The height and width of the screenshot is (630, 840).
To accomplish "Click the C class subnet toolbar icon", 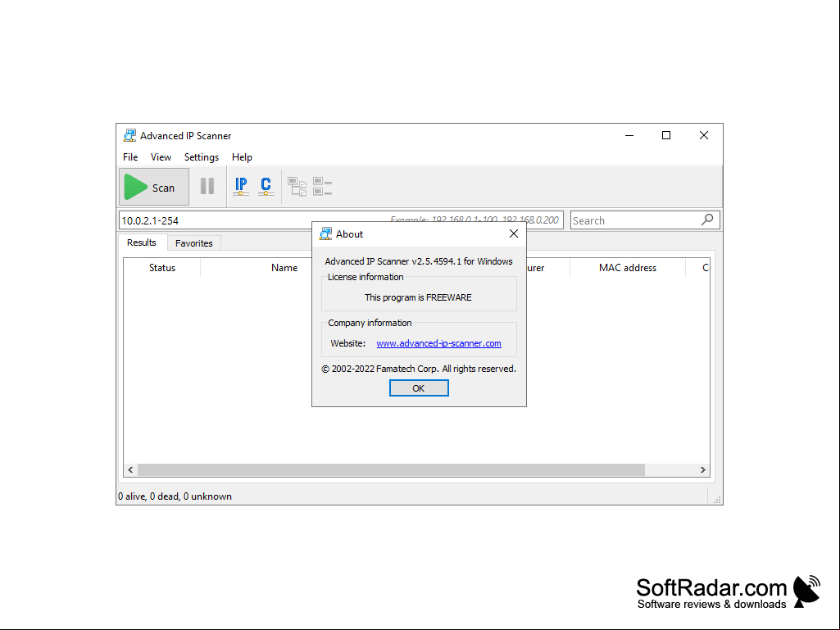I will (266, 187).
